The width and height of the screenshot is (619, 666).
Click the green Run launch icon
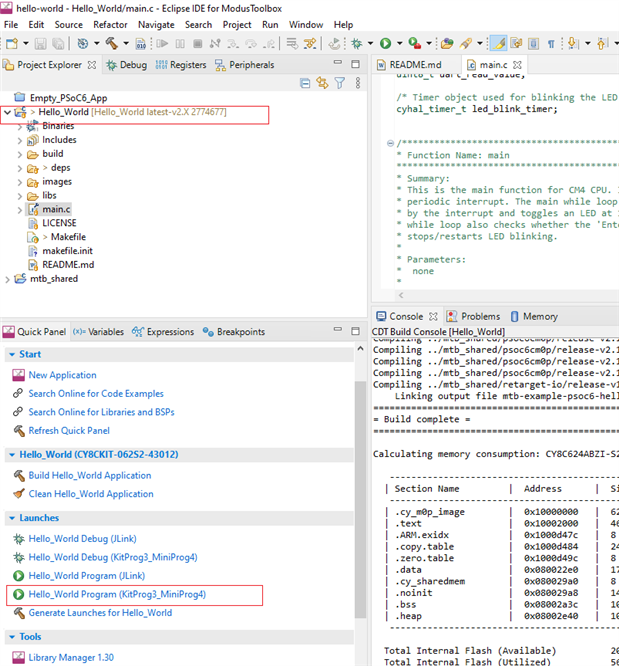click(x=385, y=43)
